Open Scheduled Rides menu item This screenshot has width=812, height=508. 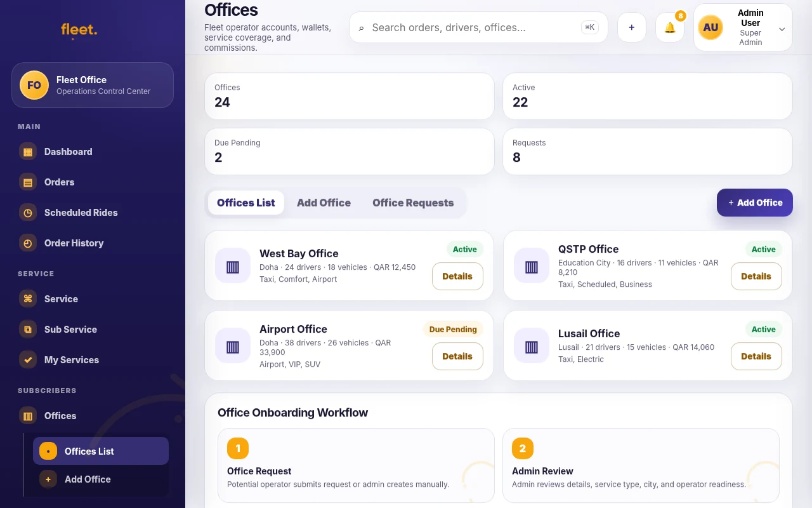[93, 213]
